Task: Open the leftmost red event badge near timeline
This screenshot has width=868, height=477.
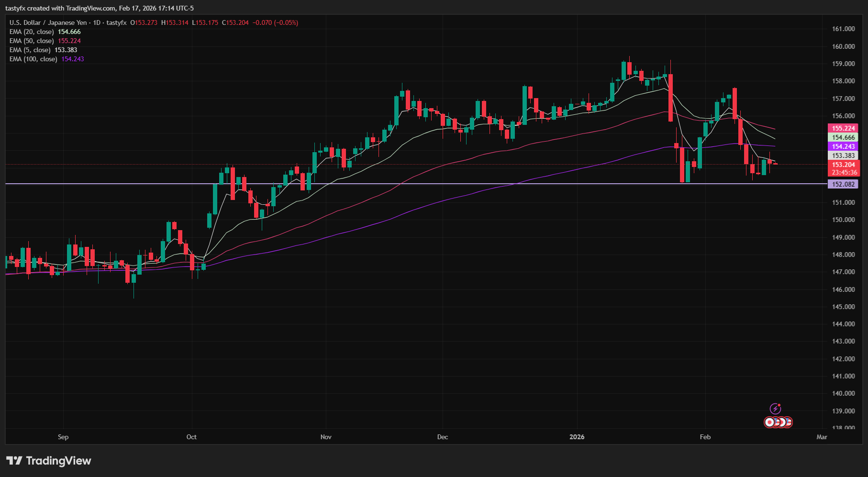Action: [769, 422]
